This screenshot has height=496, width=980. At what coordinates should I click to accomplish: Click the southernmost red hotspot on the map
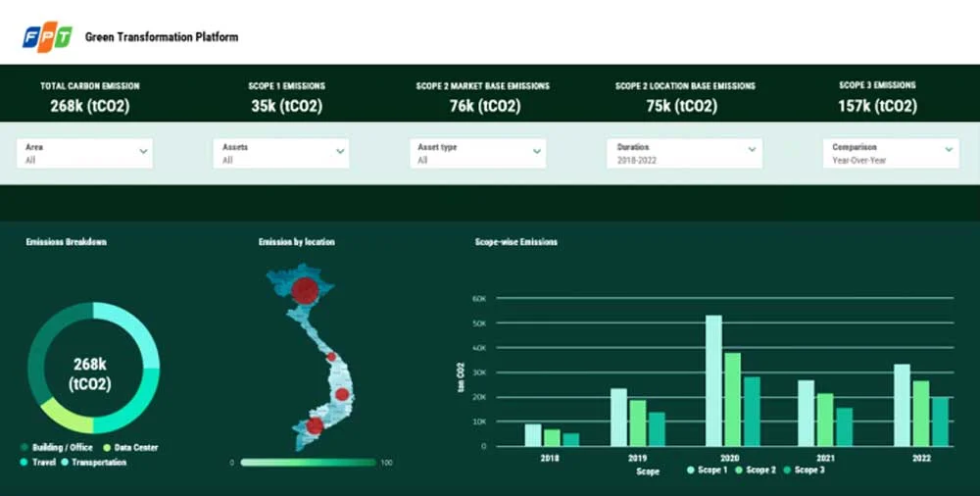click(x=315, y=426)
